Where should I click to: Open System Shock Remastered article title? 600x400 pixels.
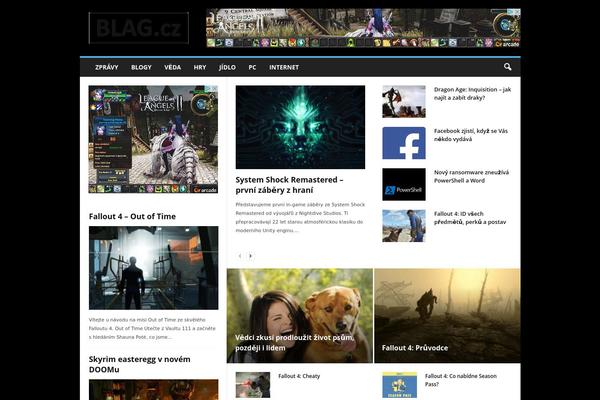pos(289,185)
